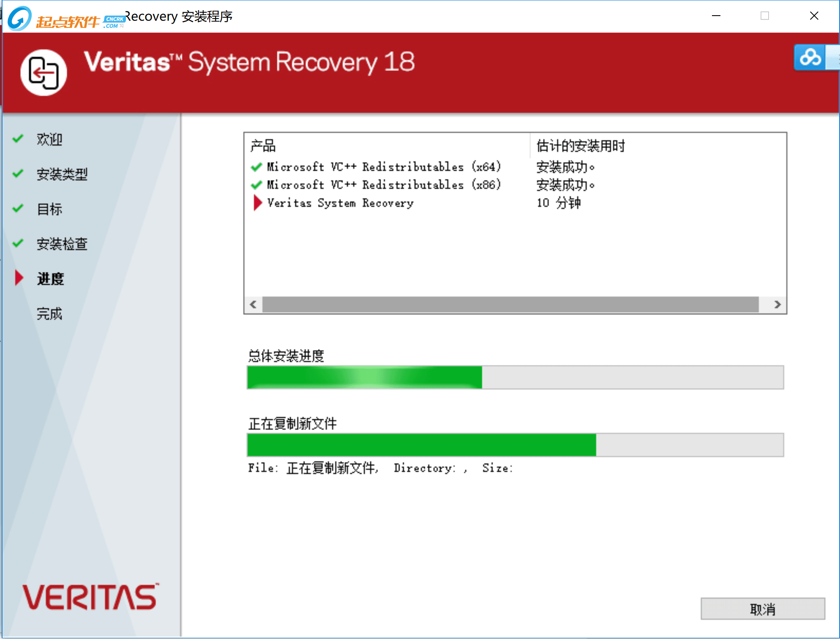Viewport: 840px width, 639px height.
Task: Click the blue cloud icon in banner
Action: click(810, 57)
